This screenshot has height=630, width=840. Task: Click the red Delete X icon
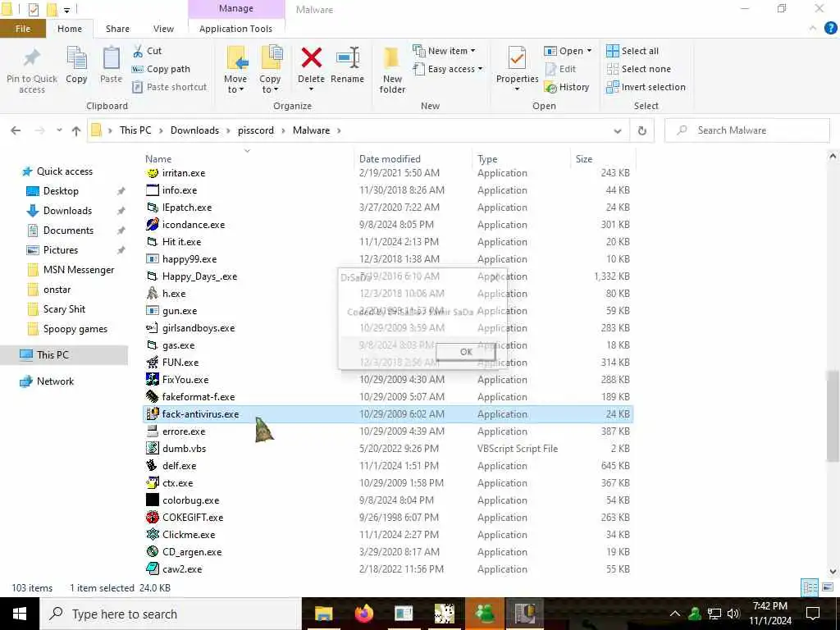[311, 57]
